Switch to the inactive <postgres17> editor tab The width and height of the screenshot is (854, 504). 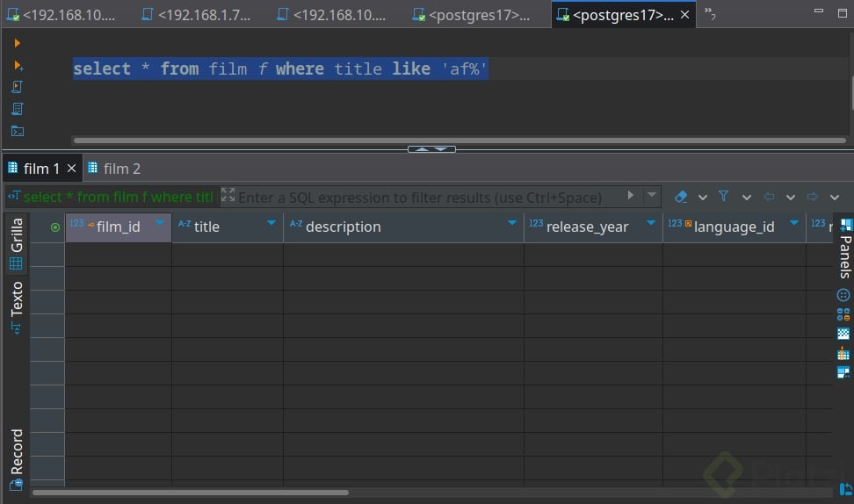pyautogui.click(x=471, y=15)
